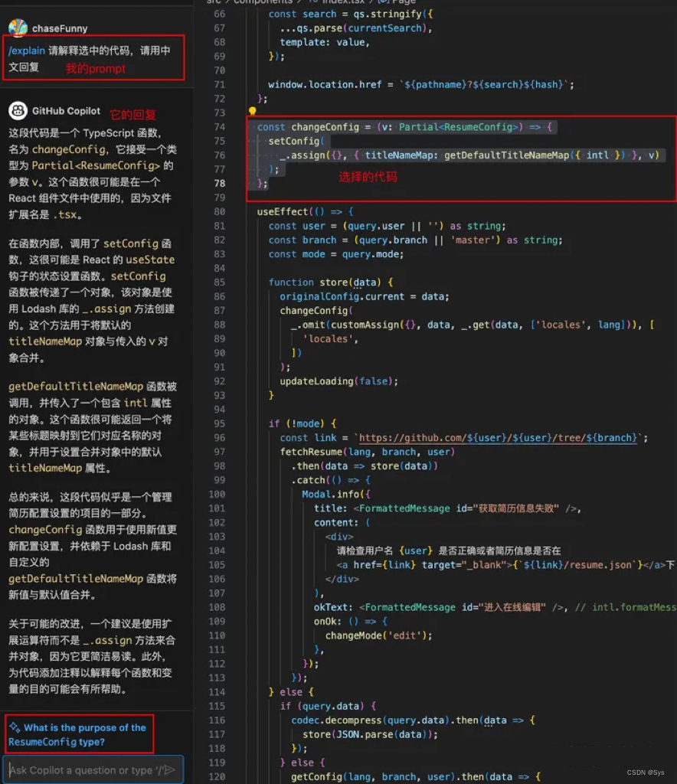Click 'codec.decompress' on line 116
677x784 pixels.
(x=336, y=720)
